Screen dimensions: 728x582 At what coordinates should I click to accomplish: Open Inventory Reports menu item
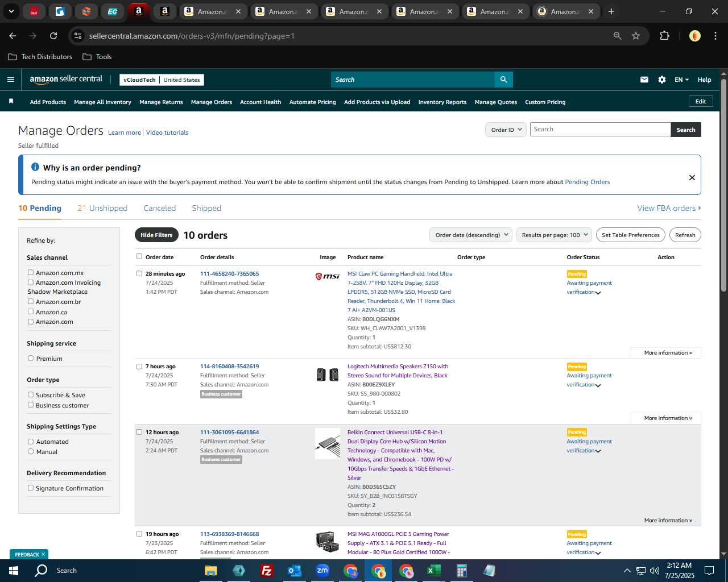[x=442, y=102]
